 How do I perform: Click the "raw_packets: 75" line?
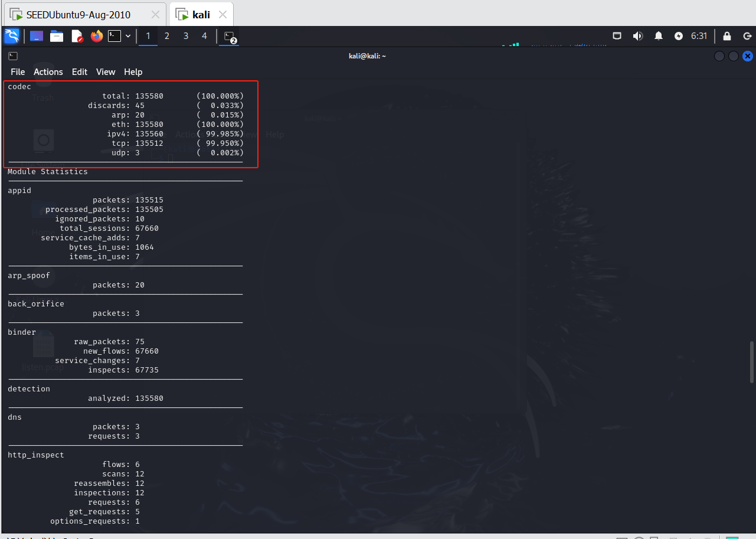click(x=109, y=342)
